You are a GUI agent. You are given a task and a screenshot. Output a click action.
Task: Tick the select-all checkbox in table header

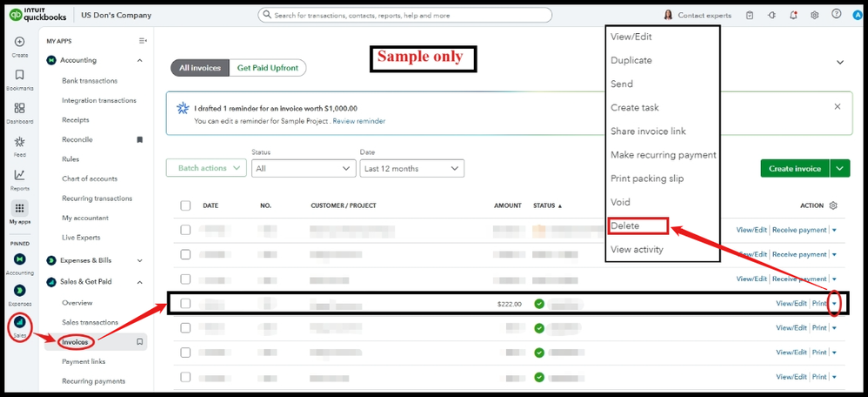pyautogui.click(x=185, y=205)
